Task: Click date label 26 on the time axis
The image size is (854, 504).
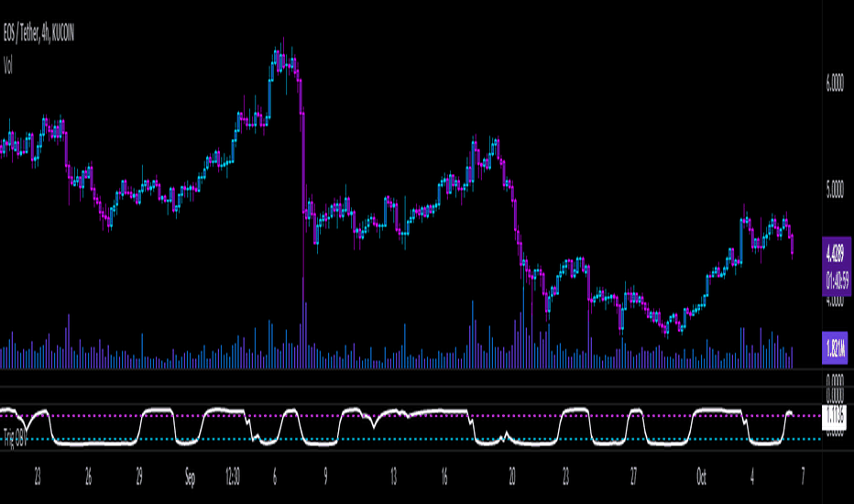Action: [x=88, y=477]
